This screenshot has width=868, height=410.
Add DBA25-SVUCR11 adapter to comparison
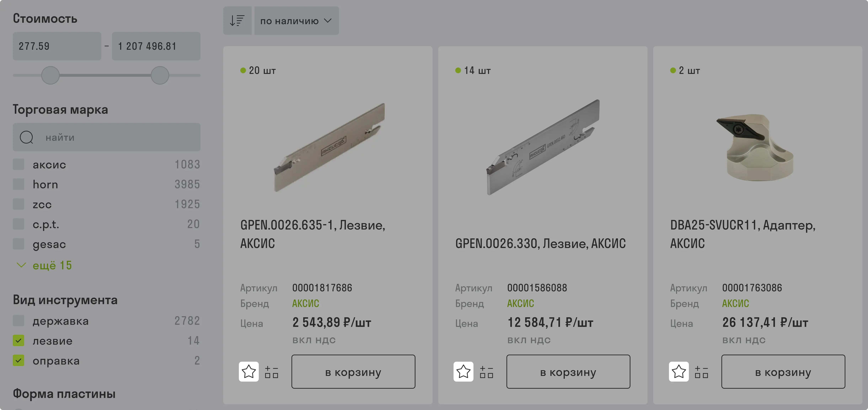coord(701,372)
